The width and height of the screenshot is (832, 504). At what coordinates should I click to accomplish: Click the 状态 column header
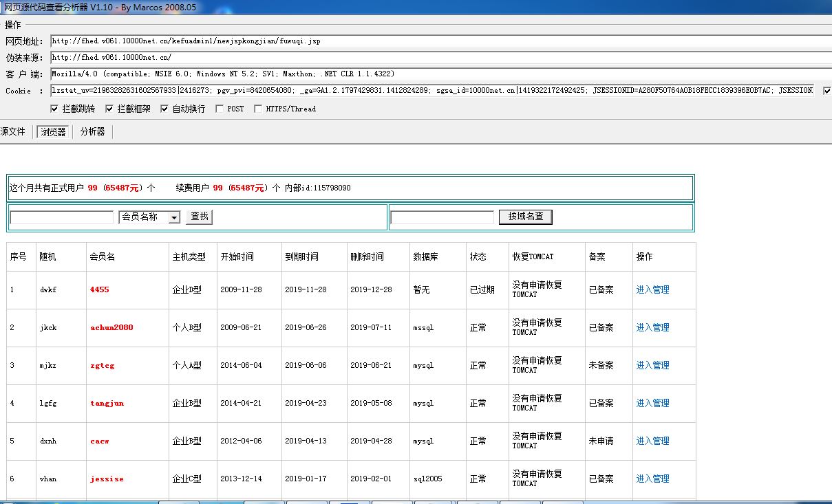click(478, 256)
